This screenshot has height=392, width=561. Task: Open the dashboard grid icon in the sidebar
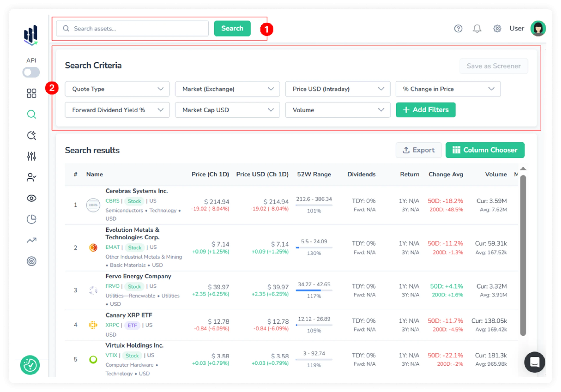[x=31, y=93]
